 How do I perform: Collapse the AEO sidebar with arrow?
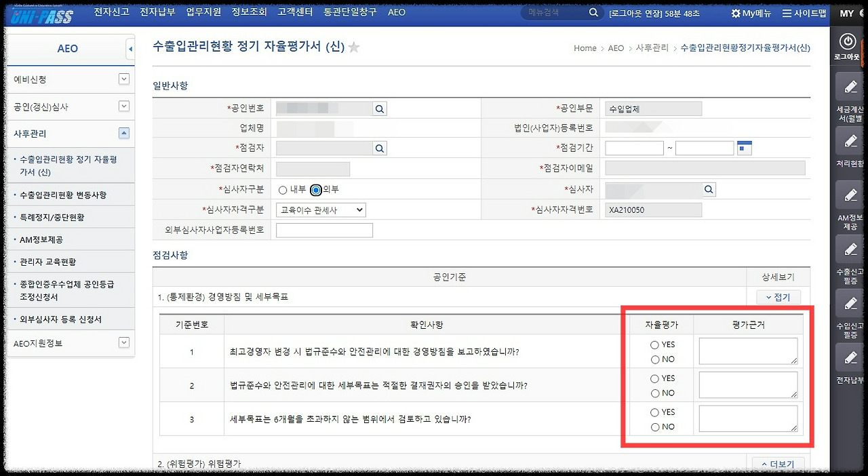point(130,49)
